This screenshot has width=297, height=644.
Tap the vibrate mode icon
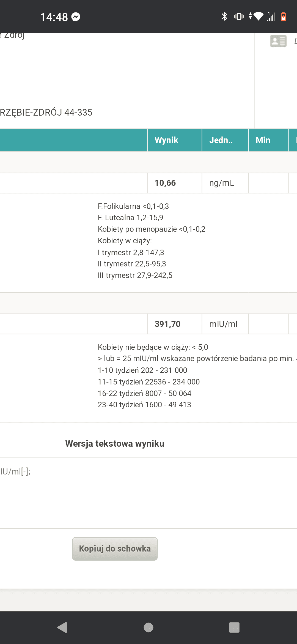(239, 17)
